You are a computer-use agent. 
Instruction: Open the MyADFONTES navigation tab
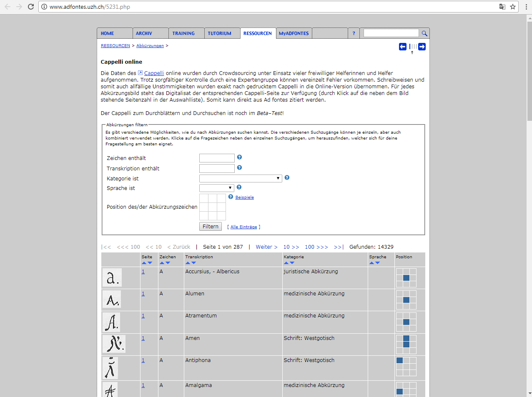click(x=294, y=33)
